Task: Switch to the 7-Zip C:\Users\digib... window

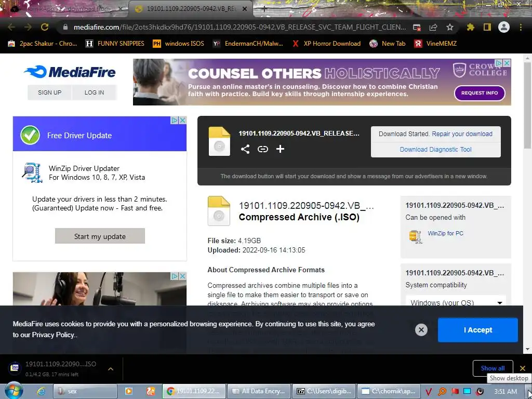Action: tap(324, 391)
